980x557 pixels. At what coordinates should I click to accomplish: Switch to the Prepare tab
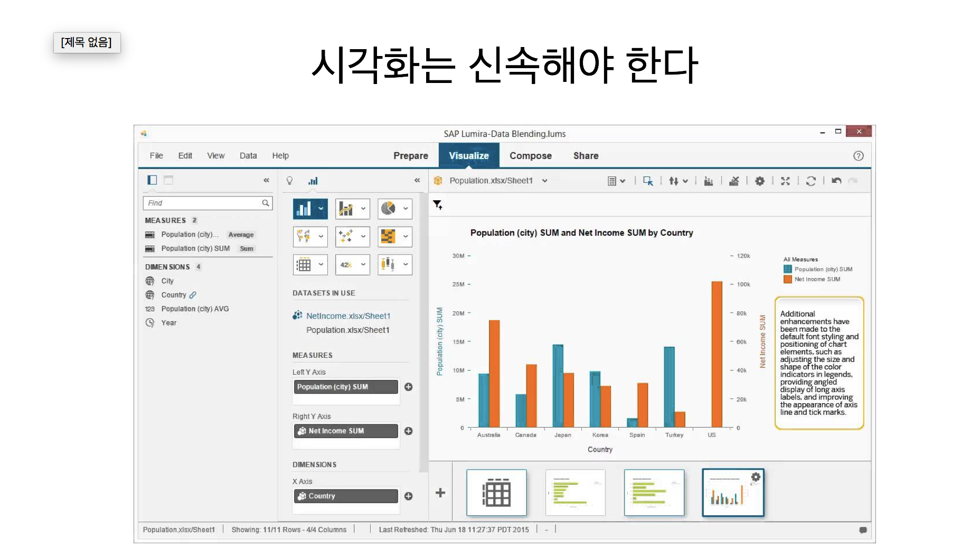pos(411,156)
